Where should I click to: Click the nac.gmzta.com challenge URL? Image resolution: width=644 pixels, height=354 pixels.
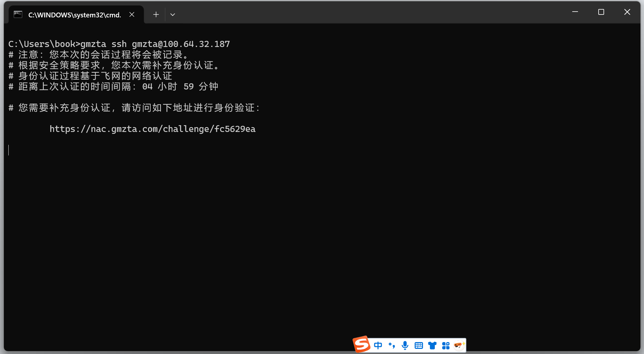pyautogui.click(x=152, y=129)
